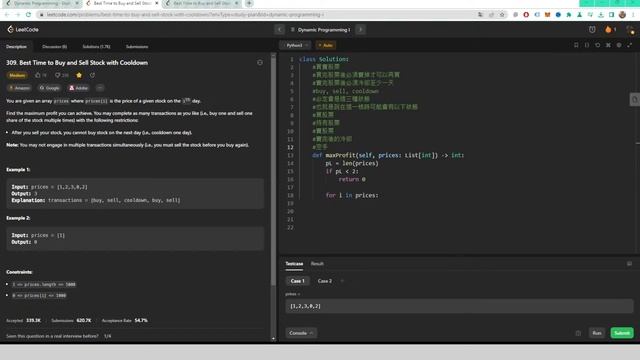Click the Run button
640x360 pixels.
coord(597,333)
